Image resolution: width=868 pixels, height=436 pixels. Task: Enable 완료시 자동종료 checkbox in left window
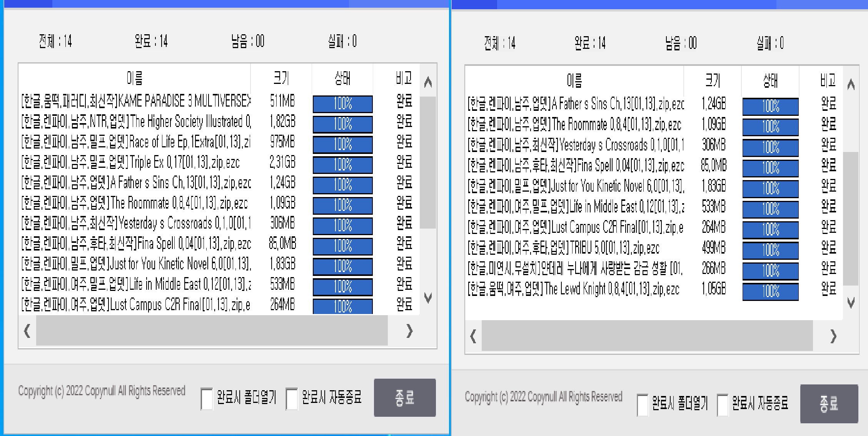(292, 399)
